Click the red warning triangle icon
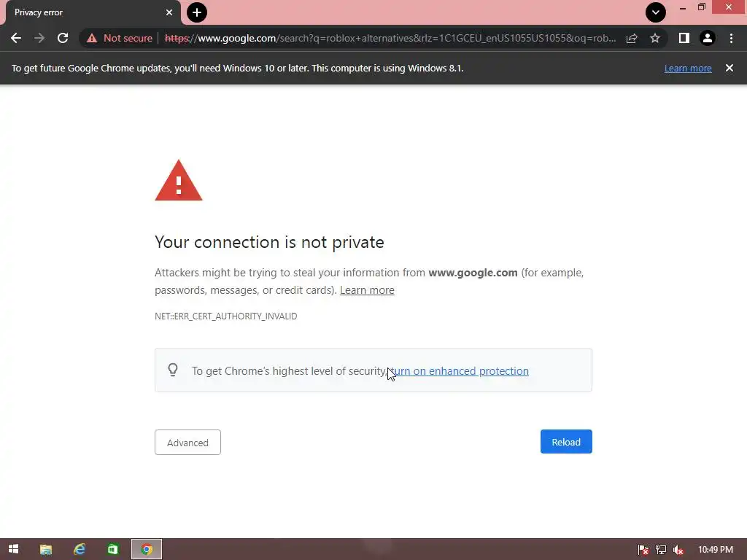 pos(179,181)
